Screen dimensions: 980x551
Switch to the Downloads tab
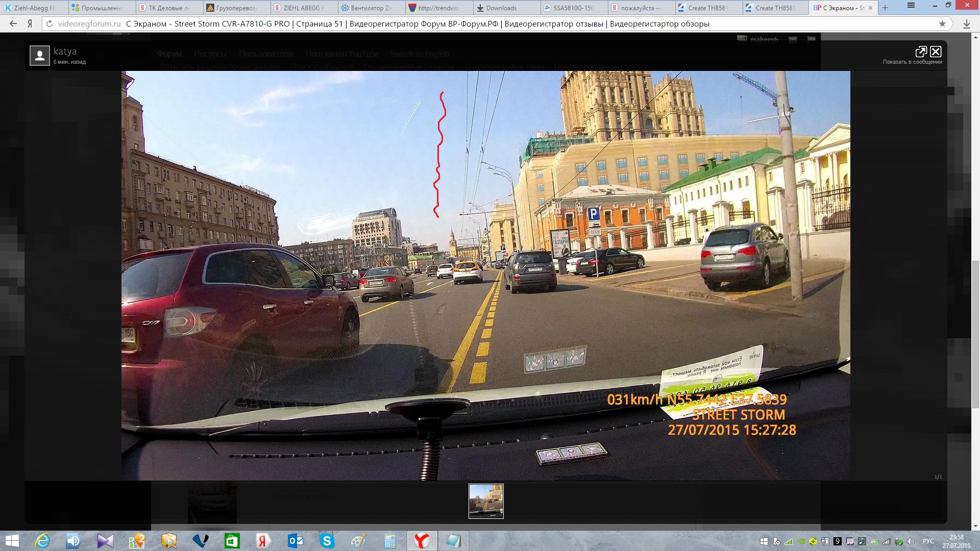[501, 8]
